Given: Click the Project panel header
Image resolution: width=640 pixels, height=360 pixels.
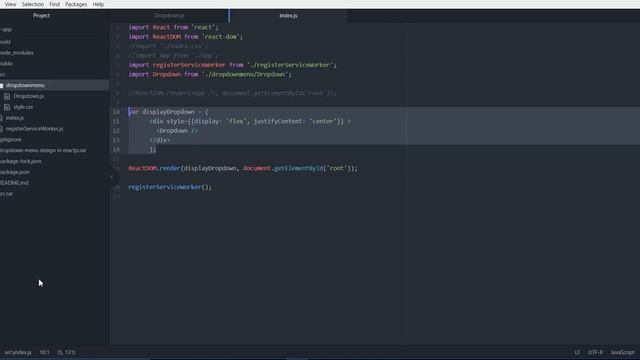Looking at the screenshot, I should click(x=41, y=16).
